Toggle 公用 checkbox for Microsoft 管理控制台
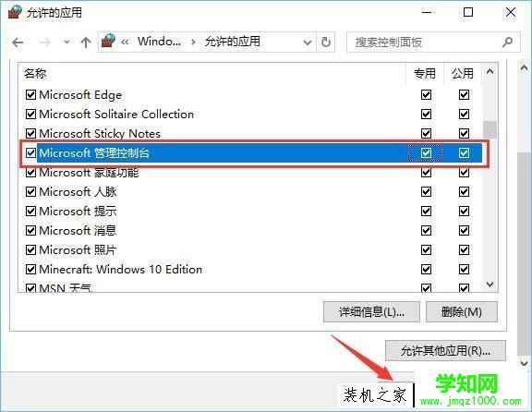 464,152
